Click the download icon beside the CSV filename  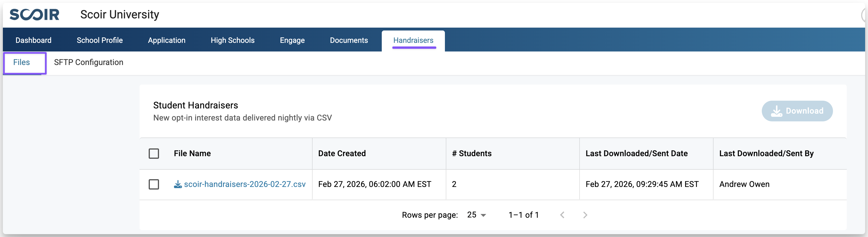[x=178, y=184]
